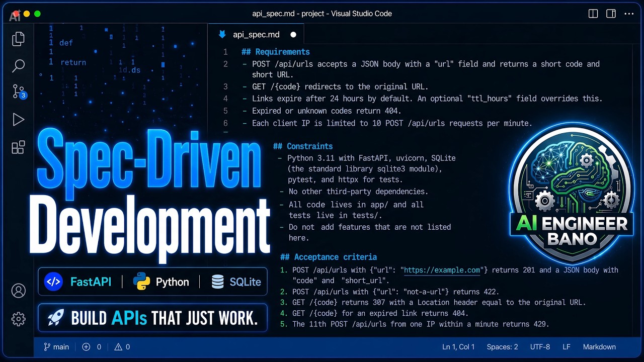Open Problems from error and warning counts
Image resolution: width=644 pixels, height=362 pixels.
point(106,347)
